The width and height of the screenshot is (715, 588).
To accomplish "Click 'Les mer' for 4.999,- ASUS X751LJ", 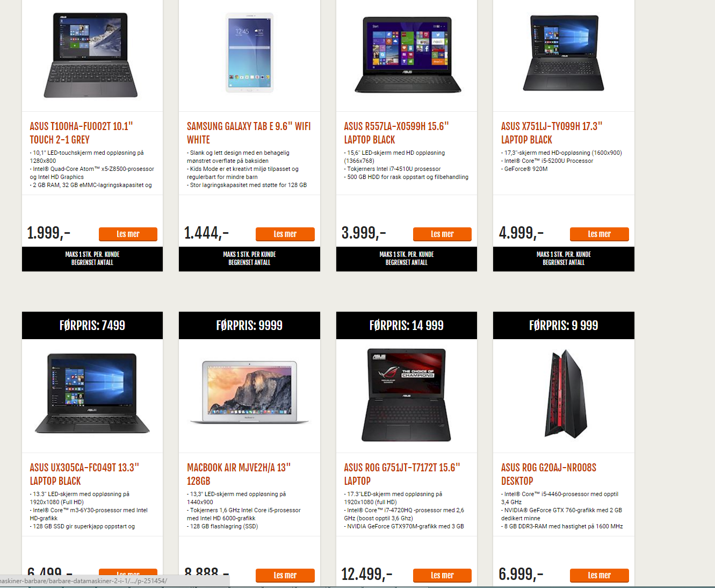I will point(600,234).
